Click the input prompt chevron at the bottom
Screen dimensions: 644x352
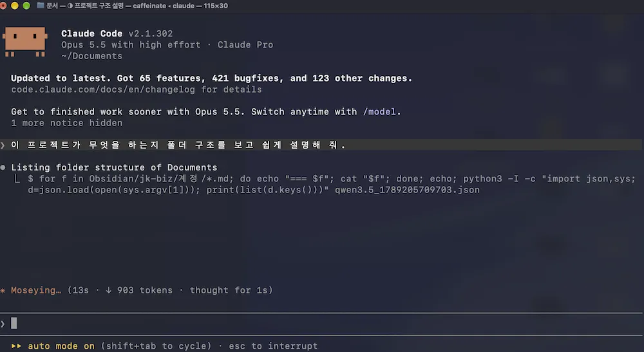3,324
